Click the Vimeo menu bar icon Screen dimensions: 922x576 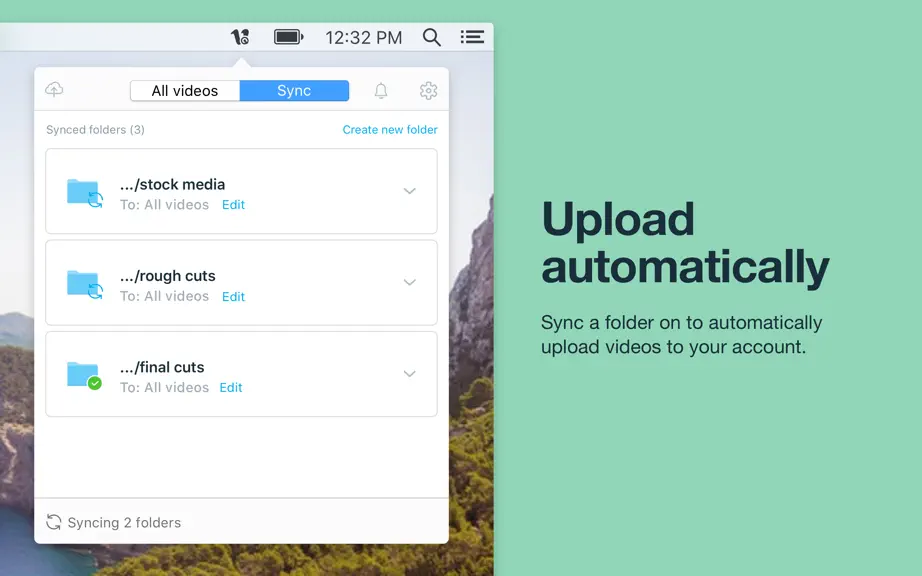240,37
